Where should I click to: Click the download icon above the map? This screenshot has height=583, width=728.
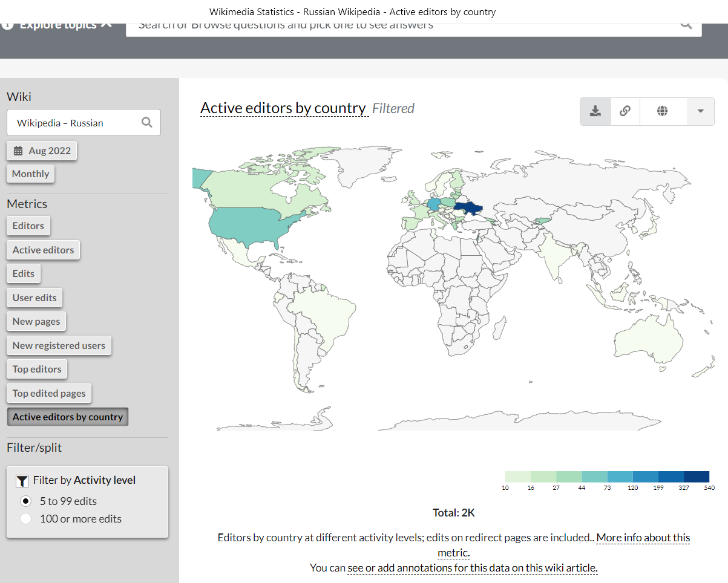click(595, 111)
